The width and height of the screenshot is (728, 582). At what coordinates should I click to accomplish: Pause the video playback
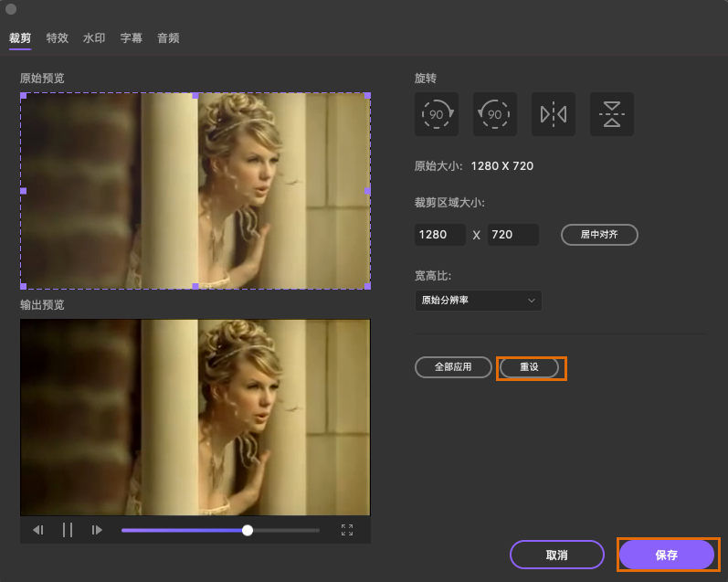pyautogui.click(x=68, y=530)
